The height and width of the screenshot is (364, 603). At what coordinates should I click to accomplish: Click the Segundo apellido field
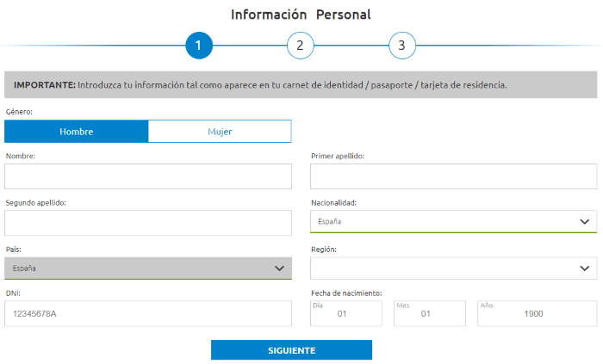click(148, 223)
